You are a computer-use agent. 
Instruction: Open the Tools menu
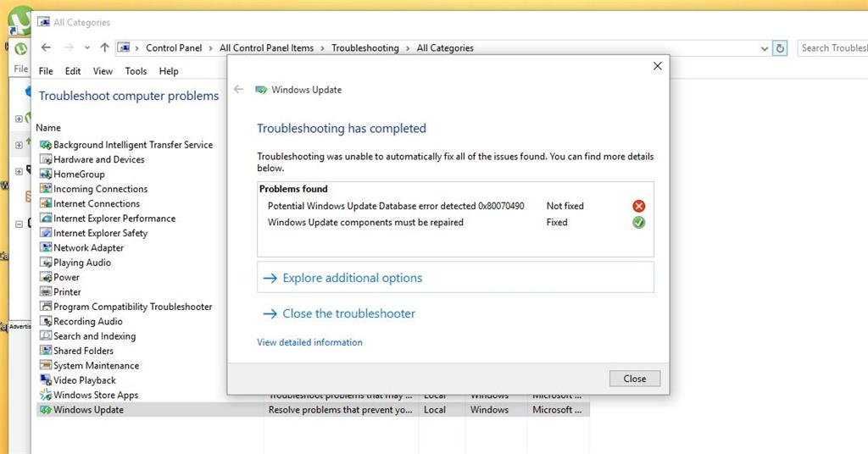pos(136,71)
